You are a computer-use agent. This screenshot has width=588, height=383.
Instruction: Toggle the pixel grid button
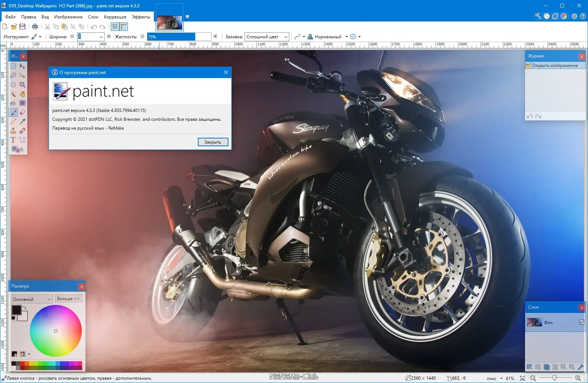tap(115, 27)
